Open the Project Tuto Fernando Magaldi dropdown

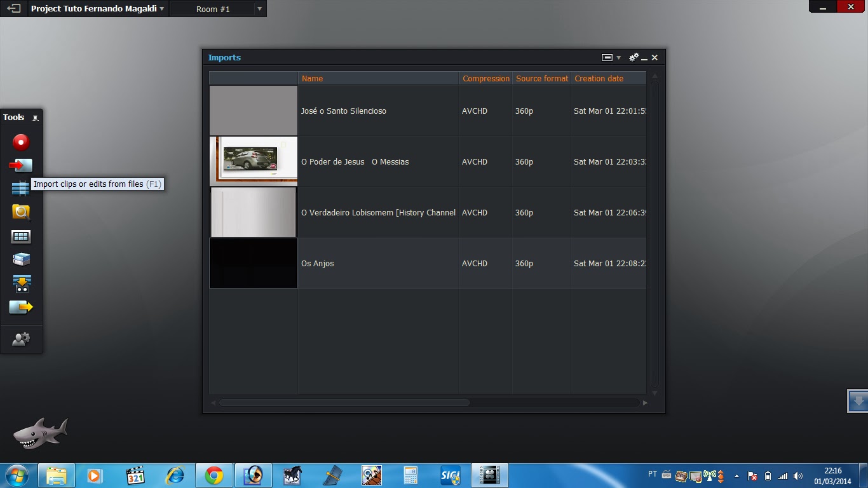(98, 9)
